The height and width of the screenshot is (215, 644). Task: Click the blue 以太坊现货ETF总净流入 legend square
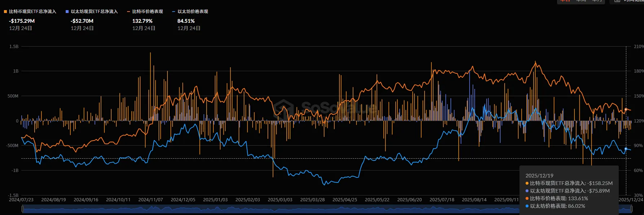coord(67,12)
